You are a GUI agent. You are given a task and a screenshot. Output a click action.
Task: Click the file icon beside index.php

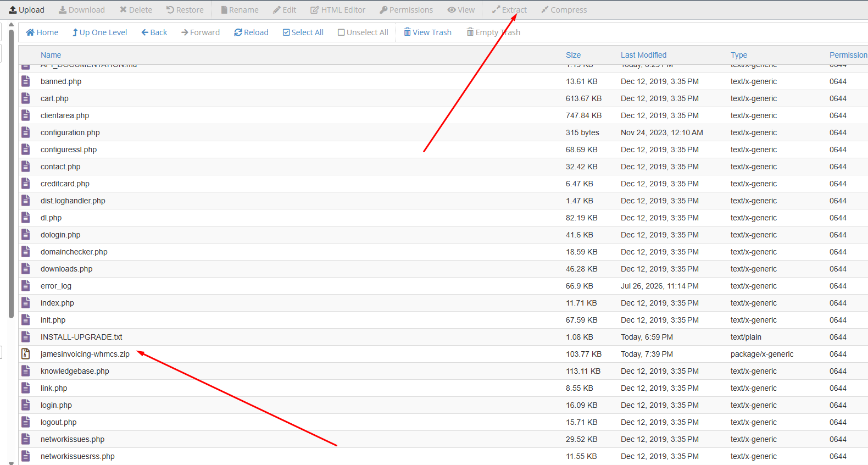pyautogui.click(x=26, y=303)
